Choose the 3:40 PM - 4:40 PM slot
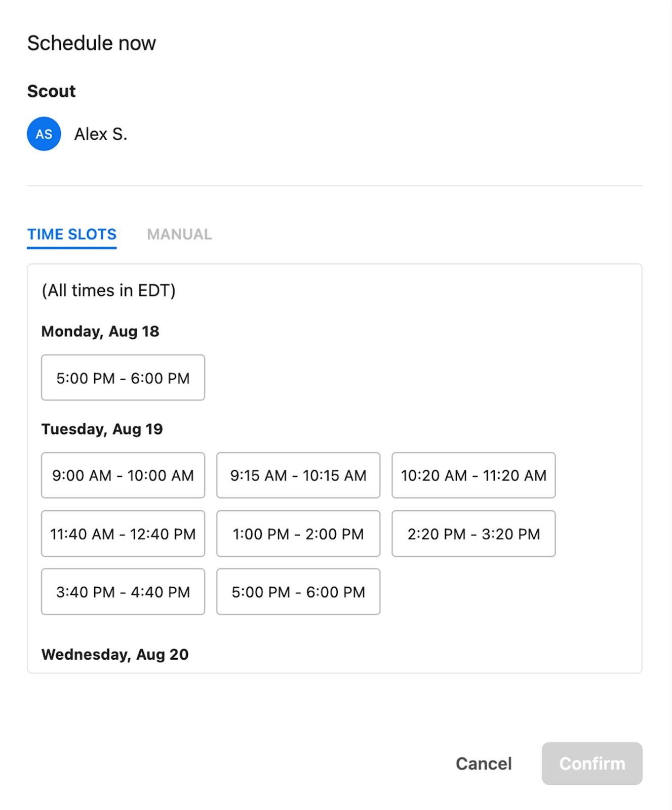The width and height of the screenshot is (672, 810). pos(123,592)
